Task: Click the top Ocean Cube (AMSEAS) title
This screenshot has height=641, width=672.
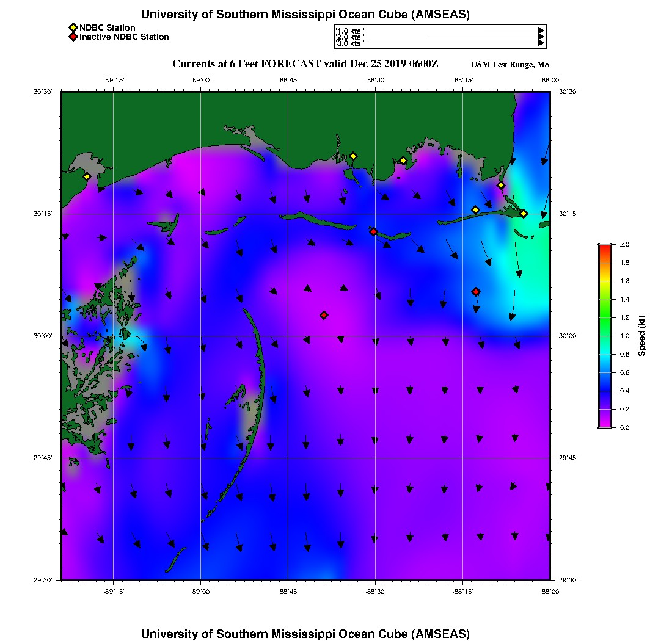Action: pyautogui.click(x=305, y=15)
